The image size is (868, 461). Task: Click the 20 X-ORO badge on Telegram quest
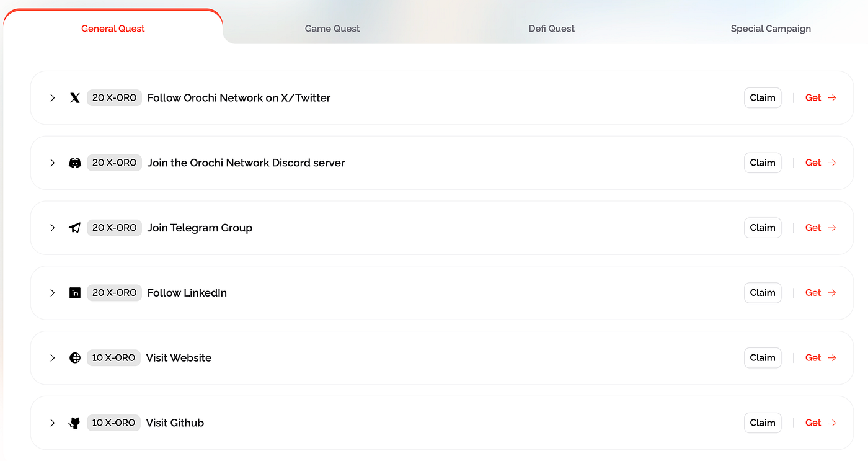(x=115, y=228)
